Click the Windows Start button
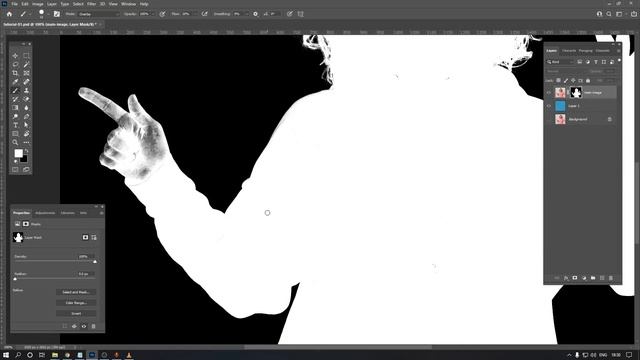The width and height of the screenshot is (640, 360). [x=6, y=355]
